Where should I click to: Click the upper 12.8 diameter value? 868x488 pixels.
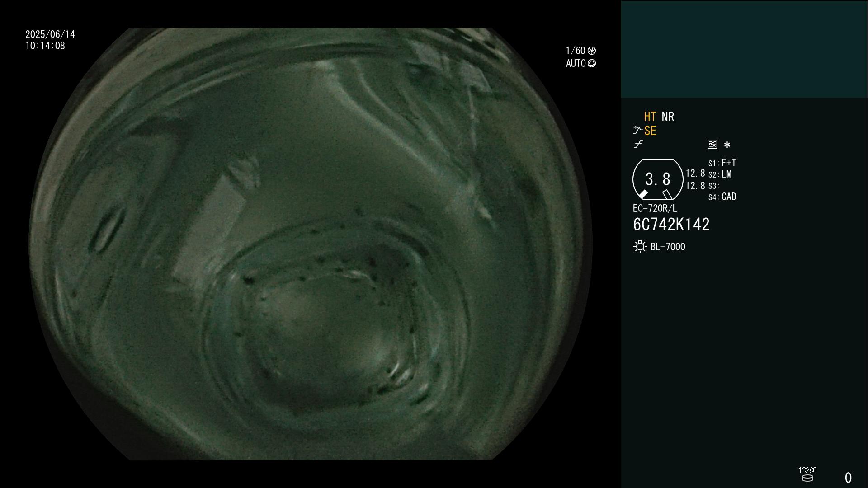(x=695, y=174)
